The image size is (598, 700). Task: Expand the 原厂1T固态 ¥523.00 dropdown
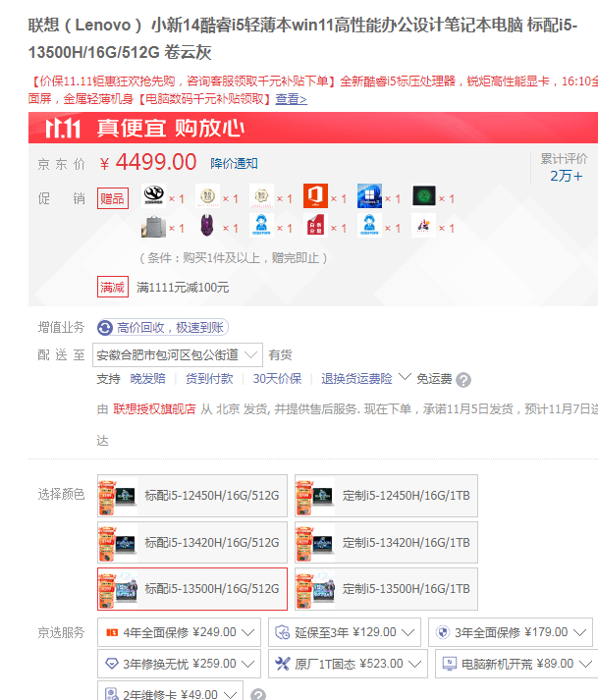pyautogui.click(x=413, y=664)
